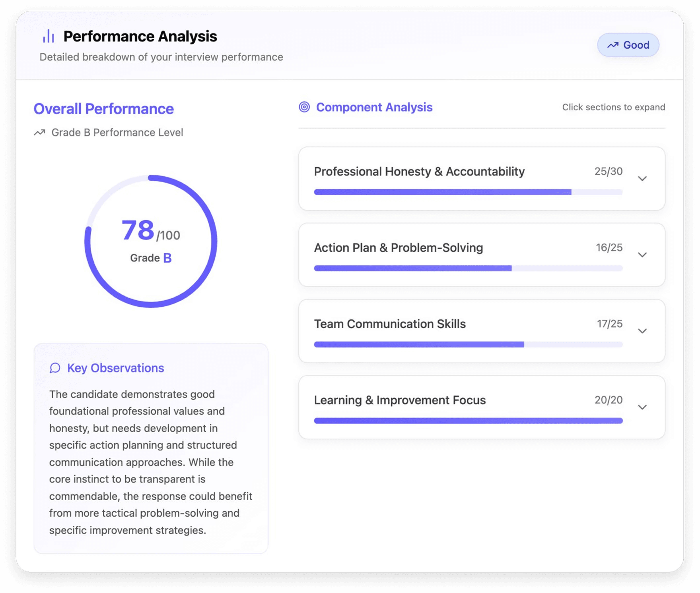Expand Professional Honesty & Accountability chevron
The height and width of the screenshot is (593, 700).
click(642, 179)
